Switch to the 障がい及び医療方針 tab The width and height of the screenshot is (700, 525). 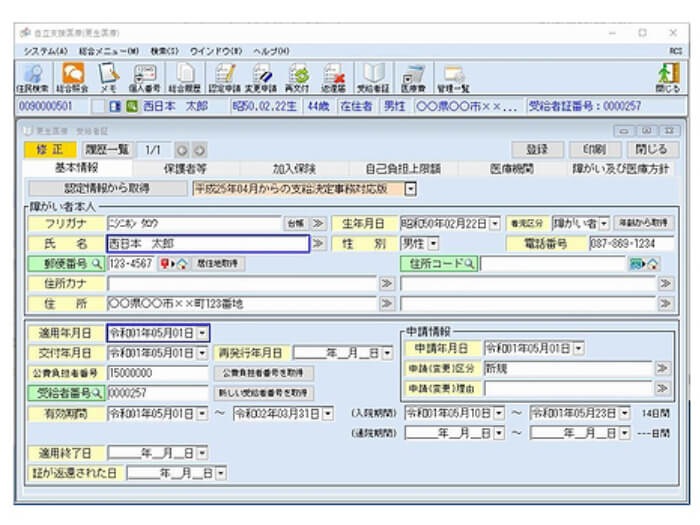pyautogui.click(x=621, y=169)
